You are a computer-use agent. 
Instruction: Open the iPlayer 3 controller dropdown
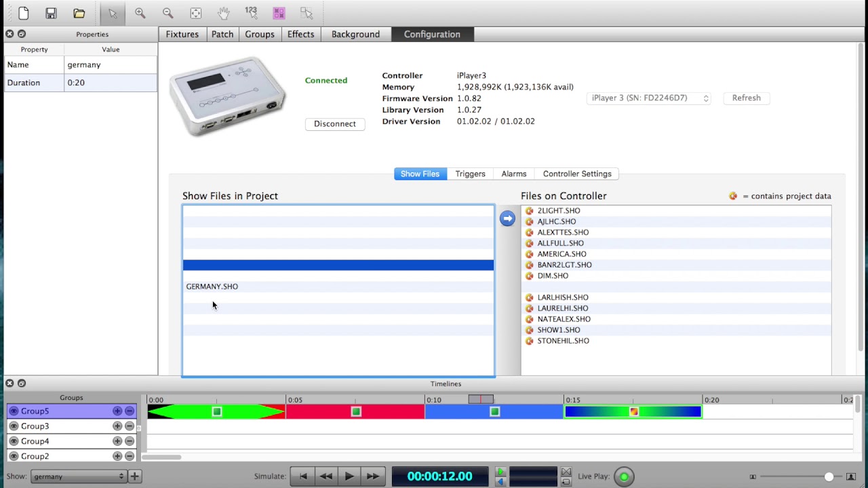[x=648, y=98]
